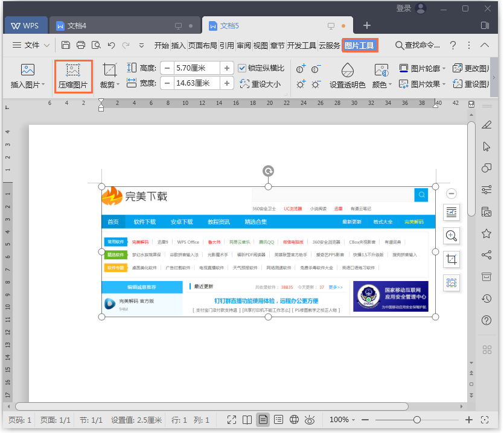This screenshot has width=504, height=433.
Task: Open the history clock icon in right sidebar
Action: coord(486,299)
